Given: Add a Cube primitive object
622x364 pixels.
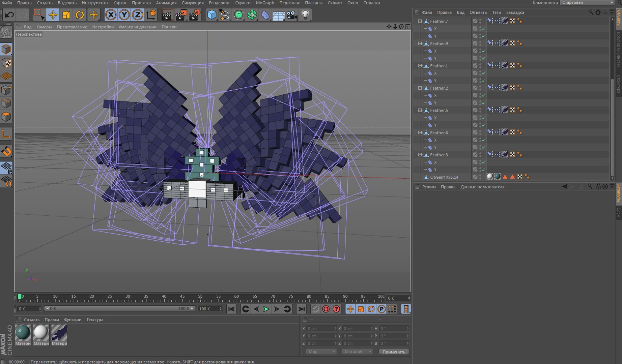Looking at the screenshot, I should [x=211, y=15].
